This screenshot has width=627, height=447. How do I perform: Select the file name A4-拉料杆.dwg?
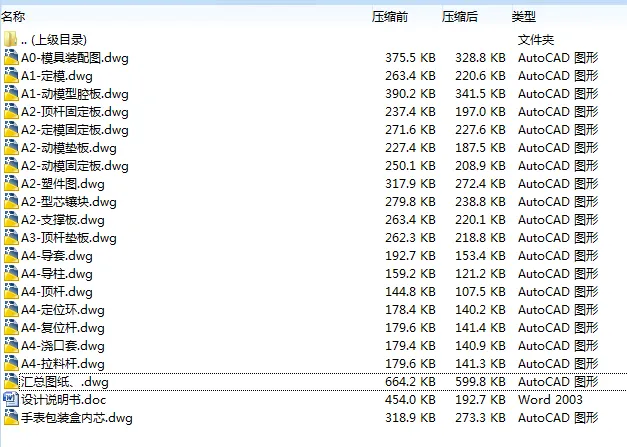point(63,364)
